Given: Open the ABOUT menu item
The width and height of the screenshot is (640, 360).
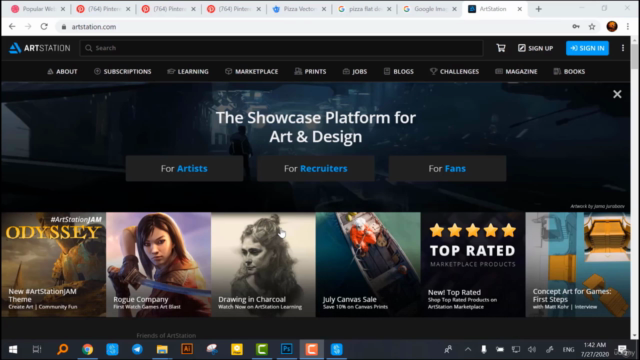Looking at the screenshot, I should tap(62, 71).
